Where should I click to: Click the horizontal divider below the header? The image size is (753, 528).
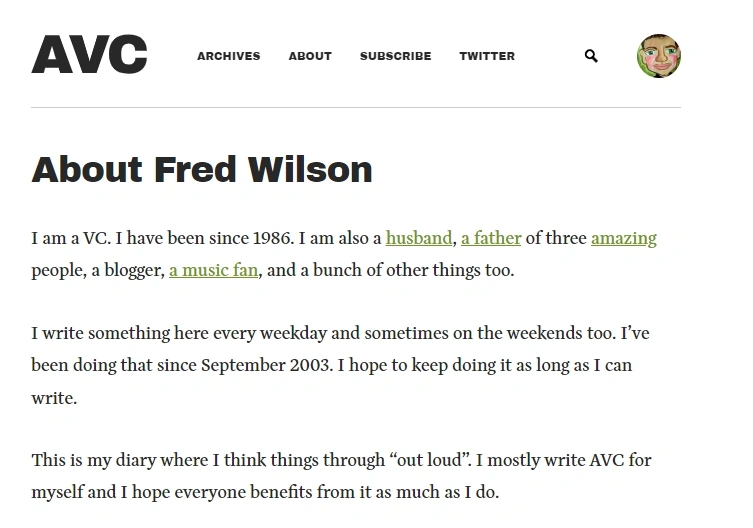[x=356, y=108]
